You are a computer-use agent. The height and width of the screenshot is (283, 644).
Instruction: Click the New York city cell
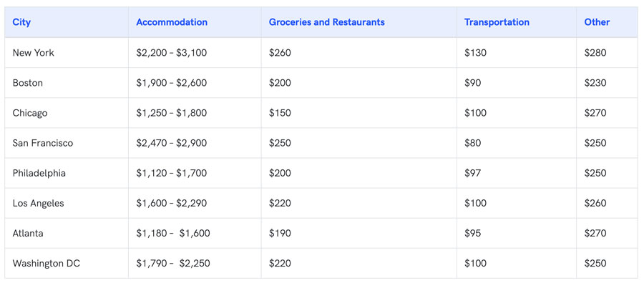point(33,53)
